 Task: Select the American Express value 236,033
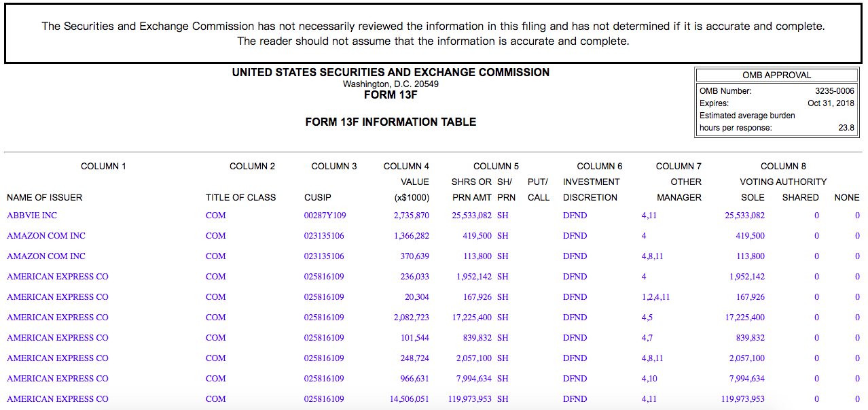click(x=414, y=277)
